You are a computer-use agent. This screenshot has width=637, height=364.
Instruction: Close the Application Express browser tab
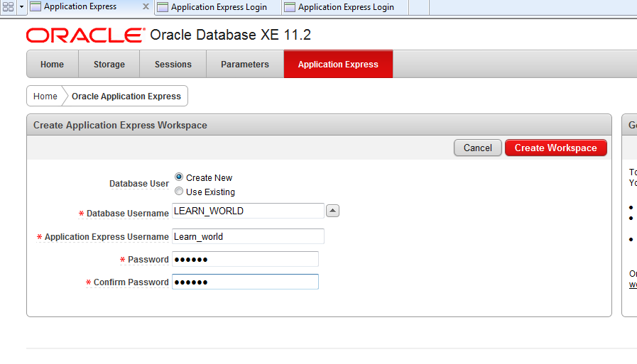coord(146,7)
